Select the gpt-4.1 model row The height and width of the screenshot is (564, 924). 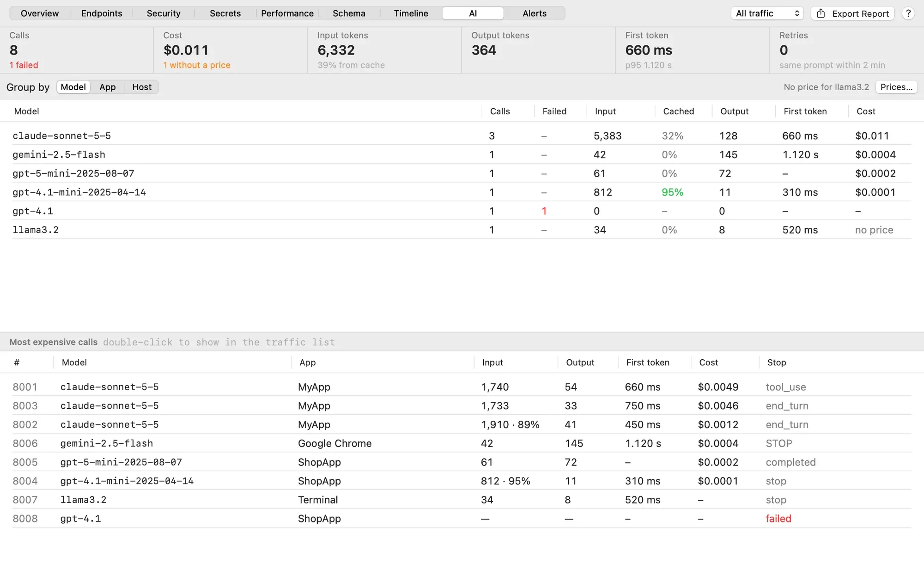point(462,211)
